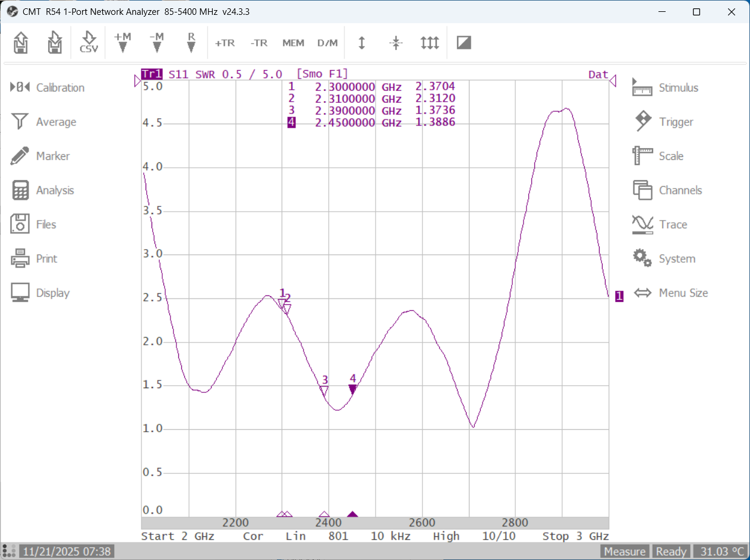Click the D/M data math button
The height and width of the screenshot is (560, 750).
tap(327, 43)
